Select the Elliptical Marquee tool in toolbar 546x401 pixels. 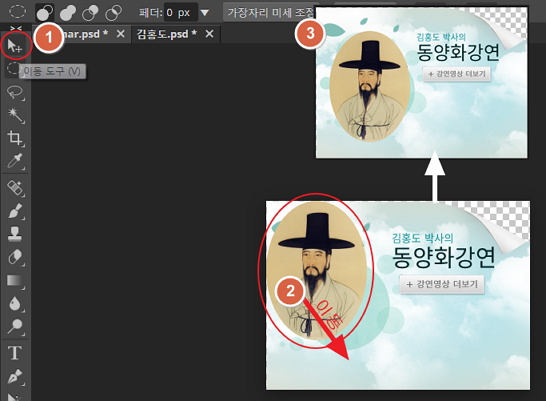13,68
